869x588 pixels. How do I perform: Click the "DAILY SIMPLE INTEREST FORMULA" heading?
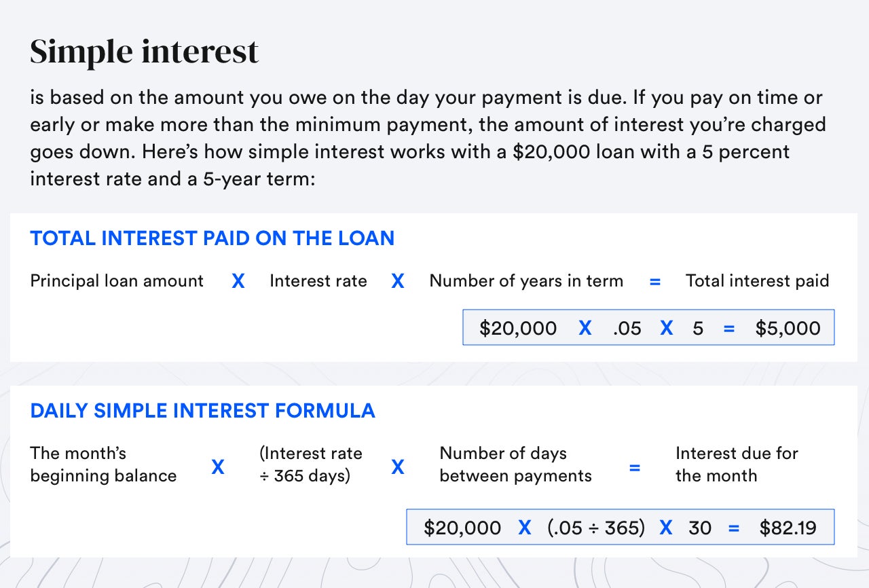pyautogui.click(x=202, y=411)
